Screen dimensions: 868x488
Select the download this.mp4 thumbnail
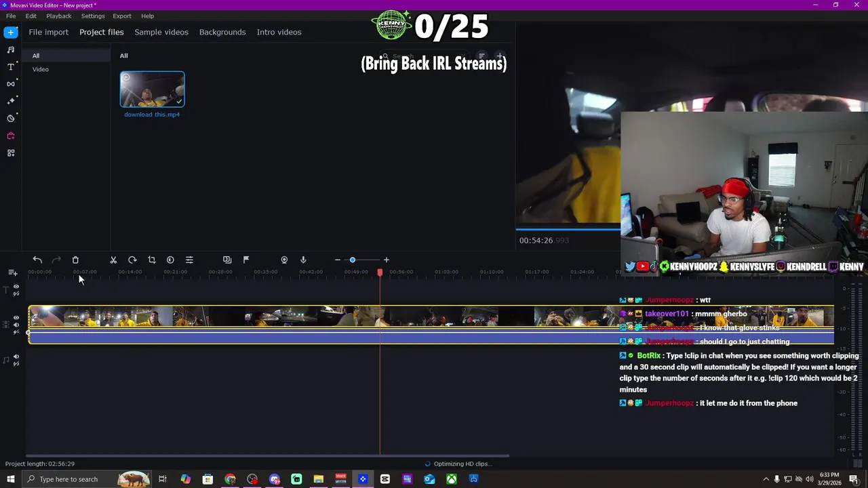(152, 89)
